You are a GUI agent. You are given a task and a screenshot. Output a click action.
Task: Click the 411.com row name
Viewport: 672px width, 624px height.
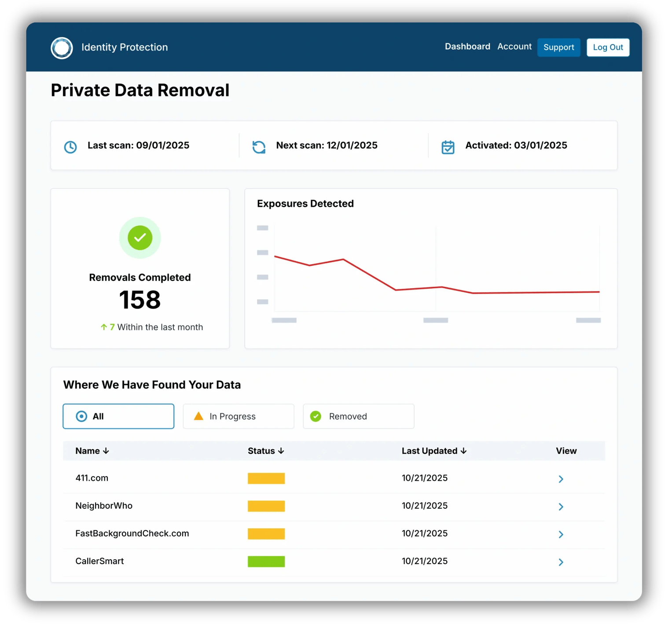tap(92, 478)
